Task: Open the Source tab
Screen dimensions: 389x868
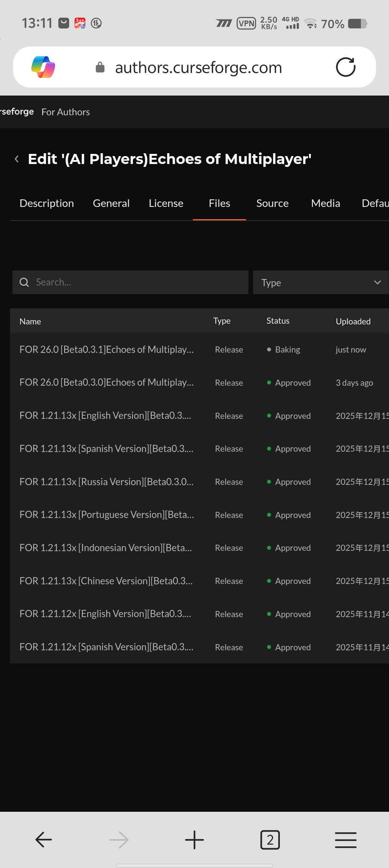Action: tap(273, 203)
